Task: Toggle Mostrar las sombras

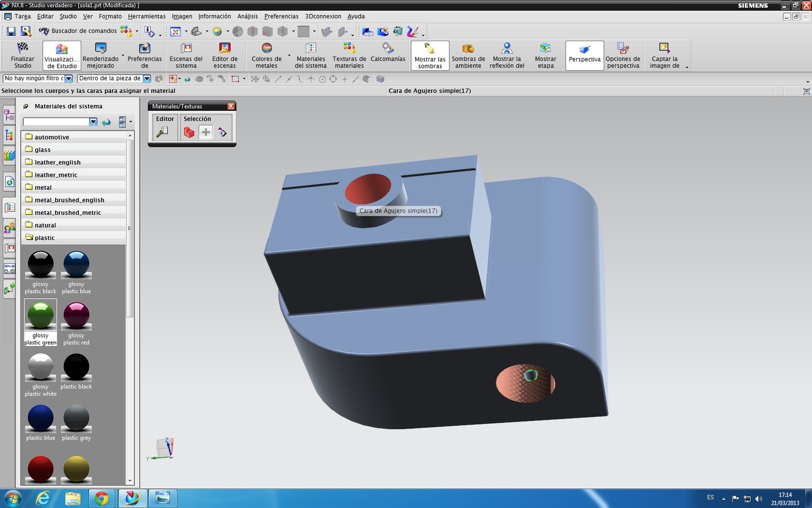Action: click(x=430, y=55)
